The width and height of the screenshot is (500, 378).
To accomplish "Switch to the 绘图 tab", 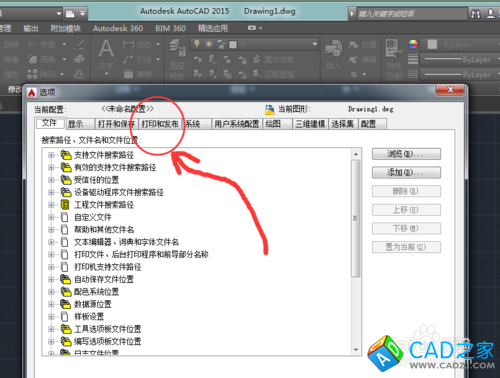I will (277, 124).
